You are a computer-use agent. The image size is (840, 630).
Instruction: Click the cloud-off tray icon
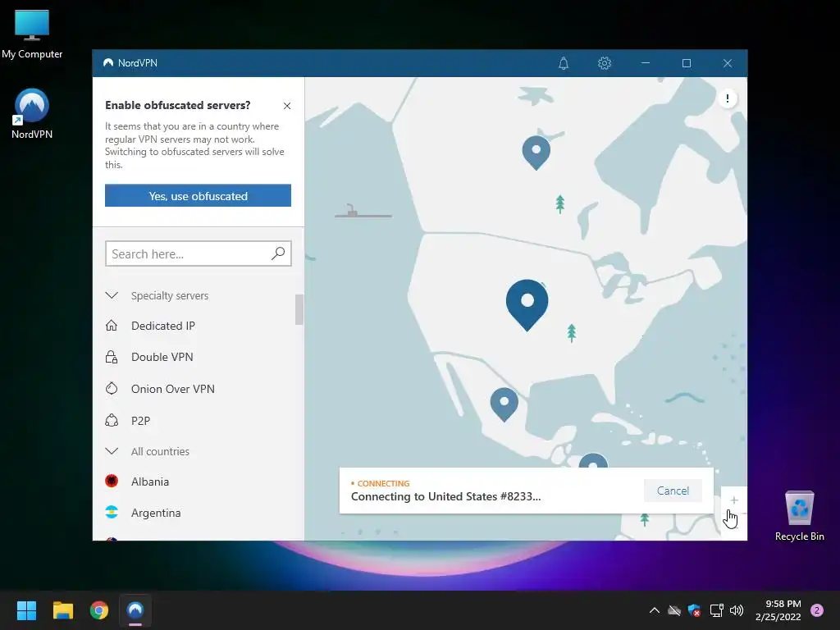tap(674, 610)
